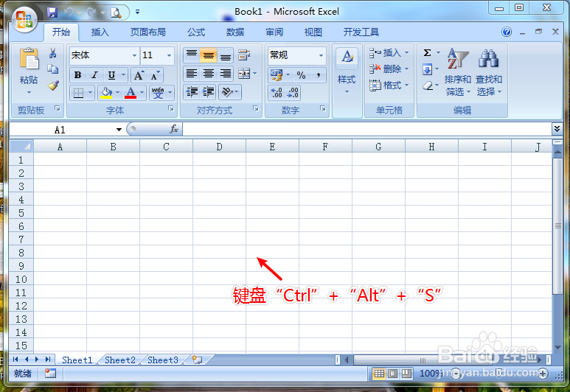Switch to Sheet2 worksheet tab

(120, 360)
